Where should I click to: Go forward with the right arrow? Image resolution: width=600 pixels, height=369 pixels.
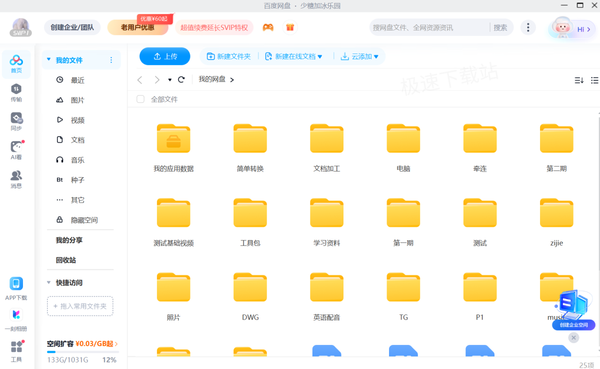pos(157,80)
